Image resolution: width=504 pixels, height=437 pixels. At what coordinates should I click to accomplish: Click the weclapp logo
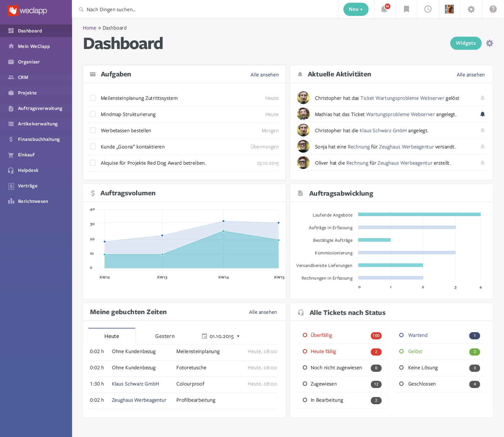[x=28, y=11]
